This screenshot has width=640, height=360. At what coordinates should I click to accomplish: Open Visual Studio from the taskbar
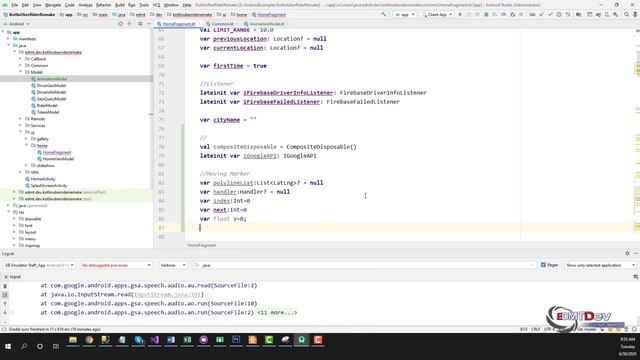pyautogui.click(x=155, y=340)
